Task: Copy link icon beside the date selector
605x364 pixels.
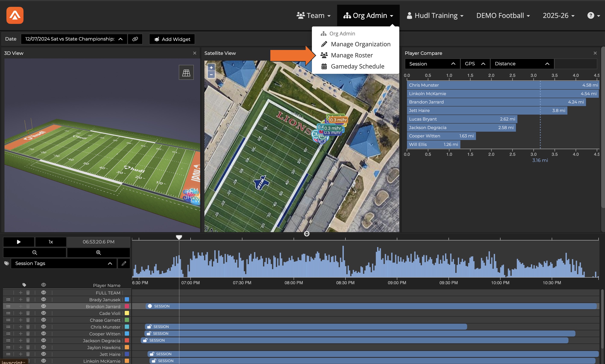Action: (135, 39)
